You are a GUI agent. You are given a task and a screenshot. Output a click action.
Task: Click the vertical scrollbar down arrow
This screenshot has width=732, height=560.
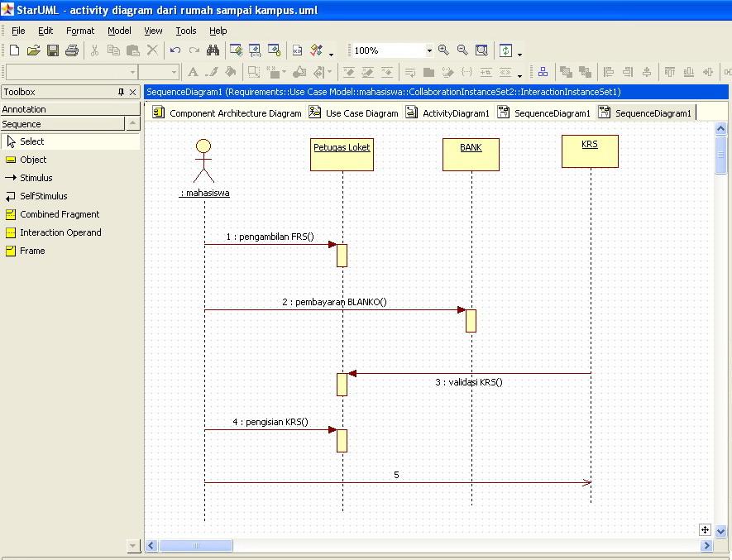(720, 531)
